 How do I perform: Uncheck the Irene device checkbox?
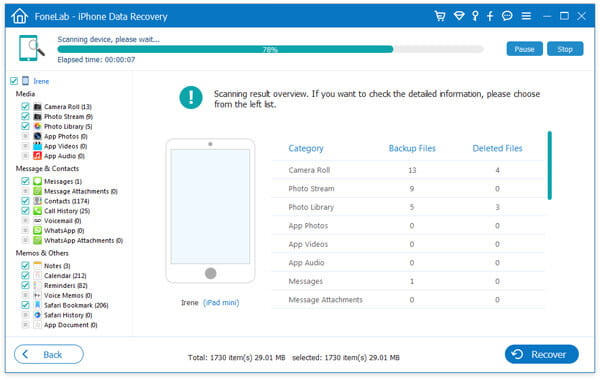coord(14,81)
